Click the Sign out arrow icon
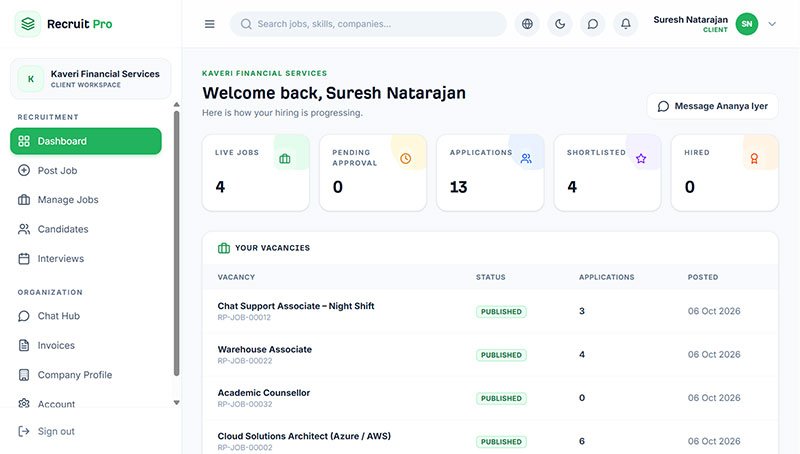 24,432
